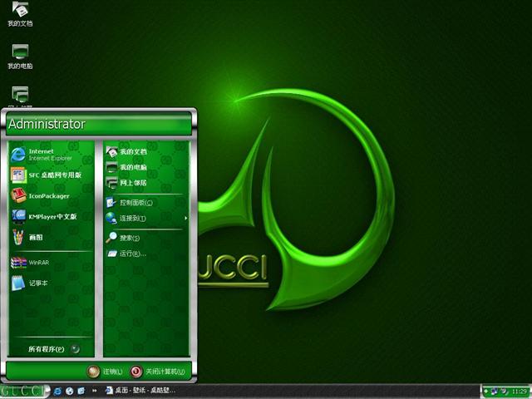This screenshot has height=399, width=532.
Task: Open 画图 paint program
Action: [x=51, y=237]
